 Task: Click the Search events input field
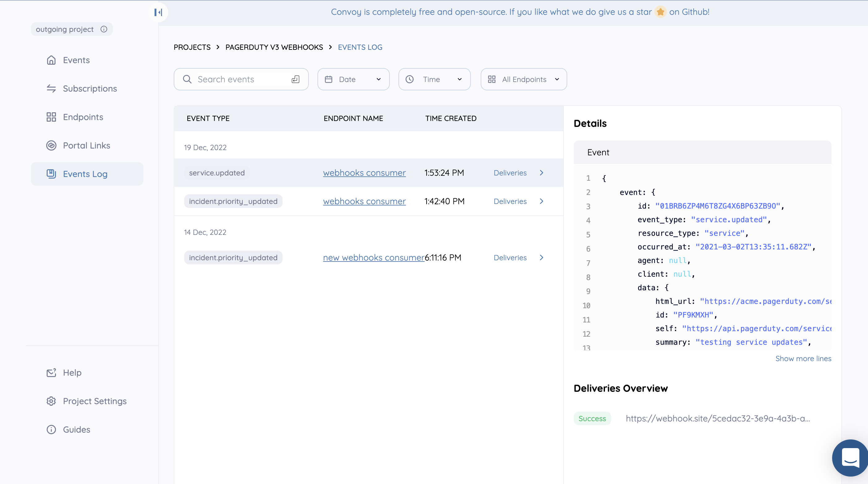pos(241,79)
